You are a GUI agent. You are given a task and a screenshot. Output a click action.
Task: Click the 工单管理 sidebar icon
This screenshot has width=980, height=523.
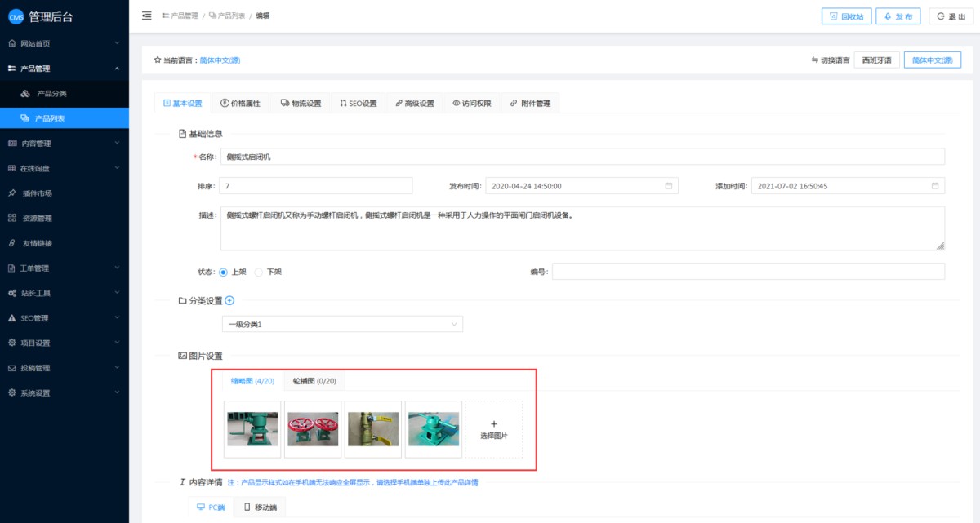pyautogui.click(x=11, y=268)
